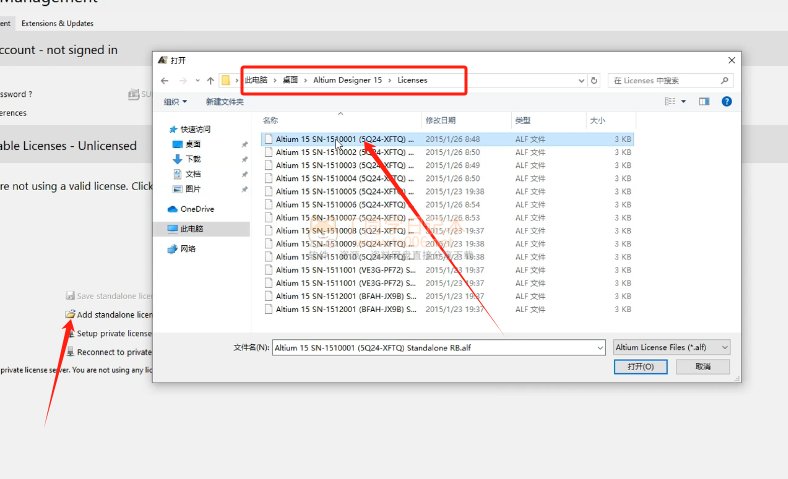Click file icon of SN-1510005 license

[x=268, y=191]
